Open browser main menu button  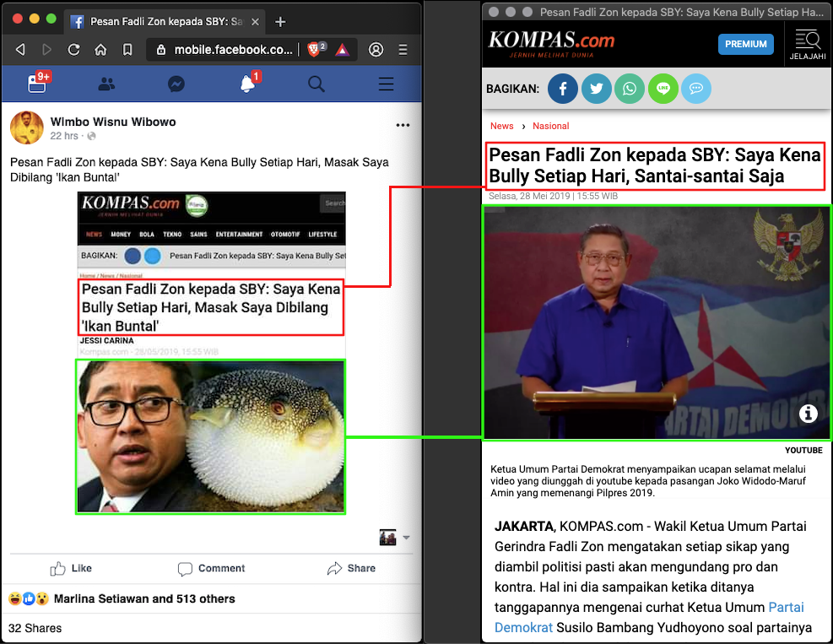403,50
